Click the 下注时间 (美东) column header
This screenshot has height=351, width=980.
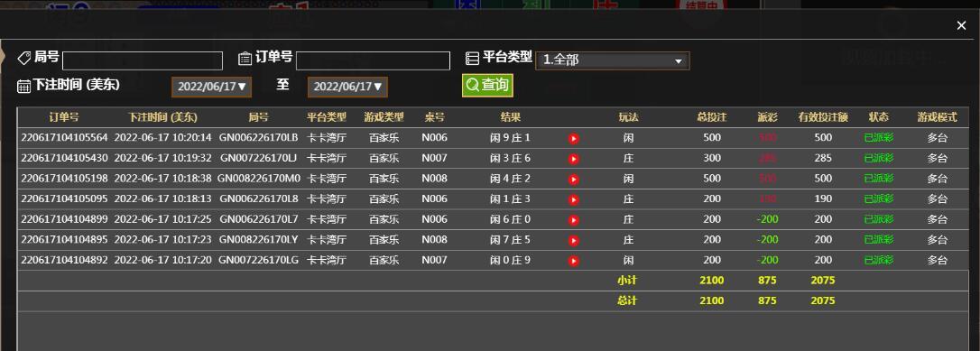(x=162, y=117)
